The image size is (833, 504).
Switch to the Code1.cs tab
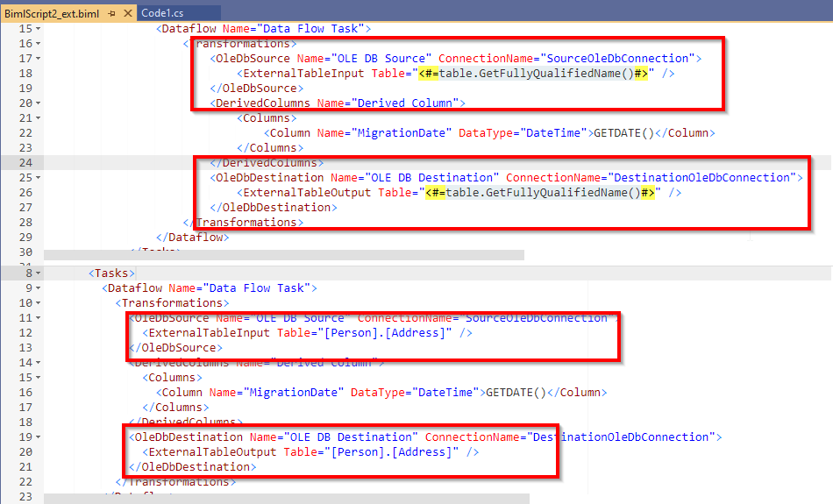coord(162,13)
